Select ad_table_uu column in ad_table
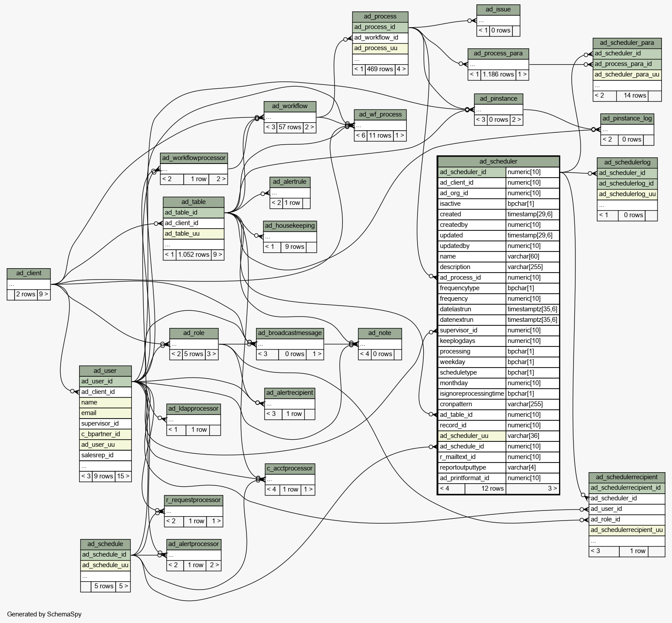The image size is (672, 623). tap(193, 234)
